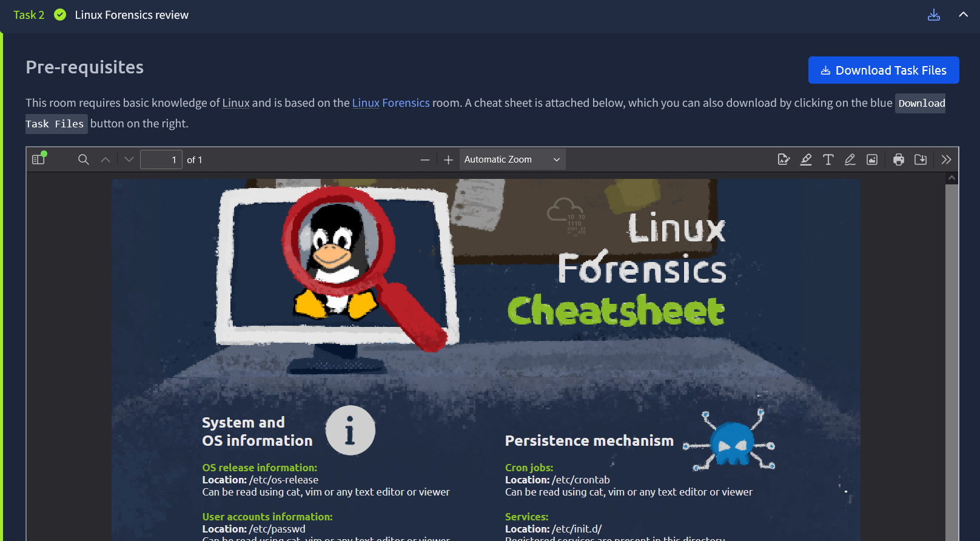Select the text annotation tool
The height and width of the screenshot is (541, 980).
(828, 160)
